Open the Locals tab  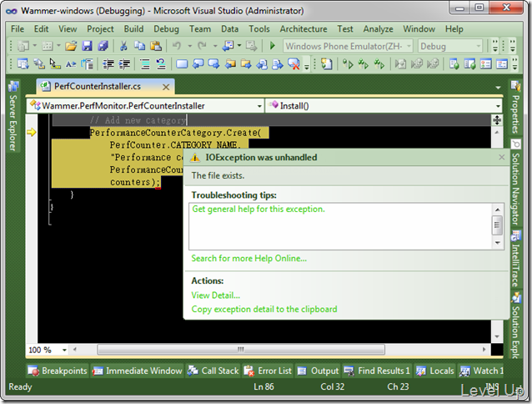pos(435,371)
